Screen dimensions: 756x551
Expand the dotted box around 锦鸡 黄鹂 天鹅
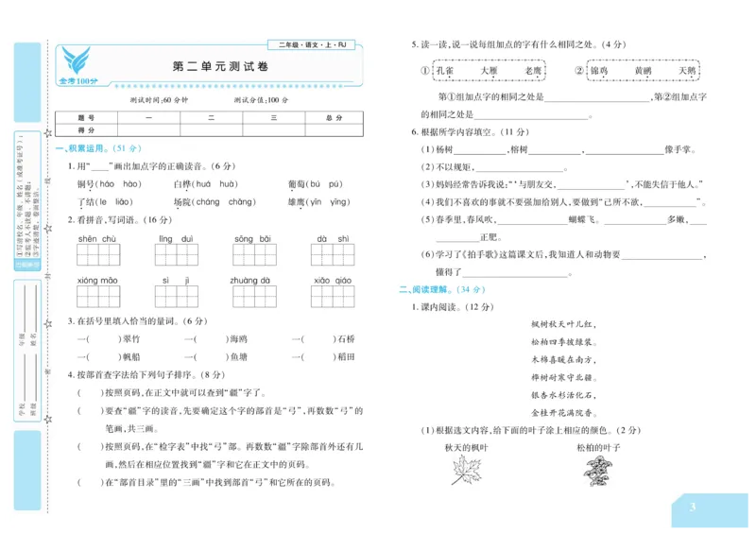pyautogui.click(x=643, y=70)
